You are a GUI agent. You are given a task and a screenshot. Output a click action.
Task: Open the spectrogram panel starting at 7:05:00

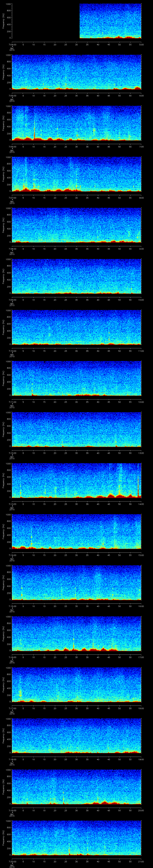(x=77, y=72)
